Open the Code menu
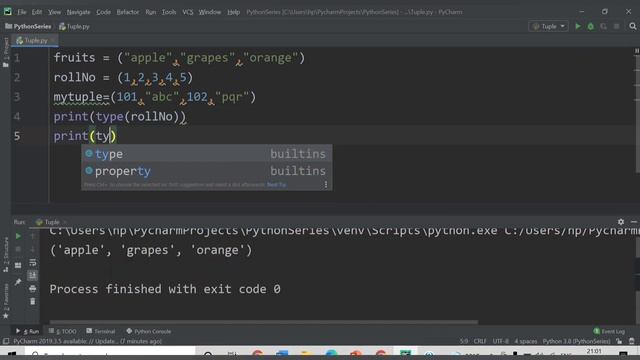640x360 pixels. click(103, 12)
